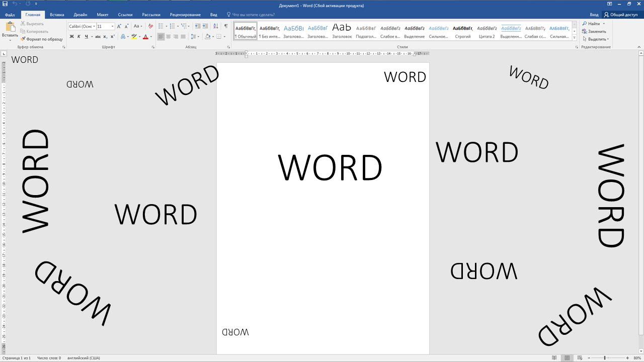Save the document from the Quick Access toolbar
The height and width of the screenshot is (362, 644).
click(5, 4)
